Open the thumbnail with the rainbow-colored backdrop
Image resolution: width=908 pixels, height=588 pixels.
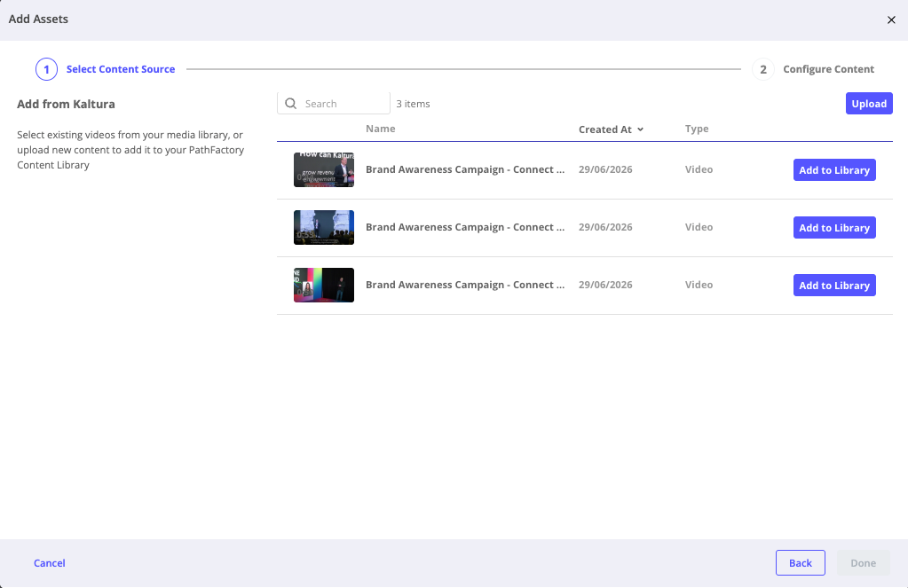(324, 286)
